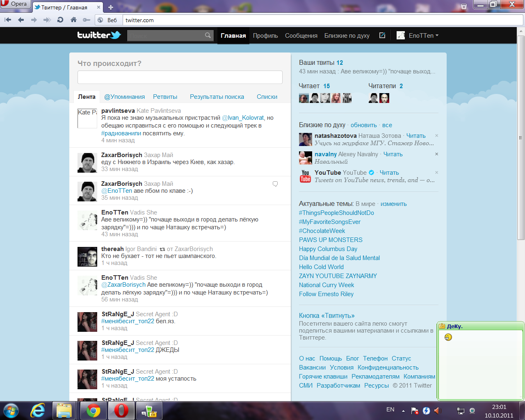Screen dimensions: 525x420
Task: Click Opera's rewind navigation icon
Action: click(8, 20)
